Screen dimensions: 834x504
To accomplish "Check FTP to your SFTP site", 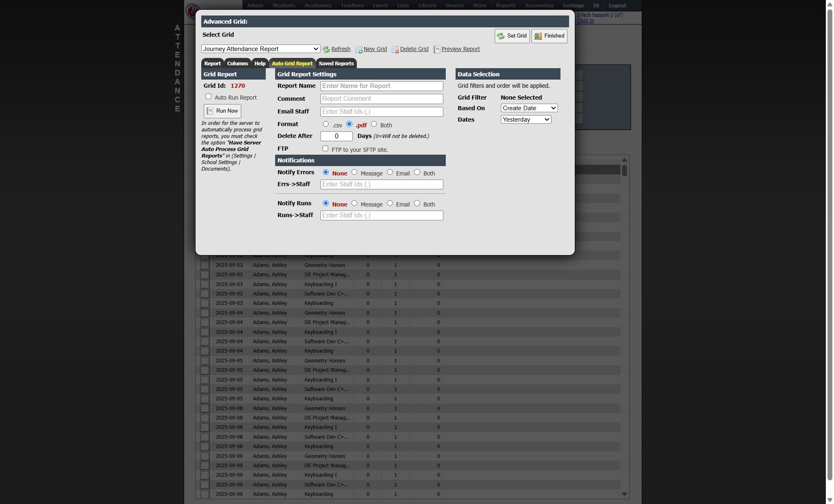I will coord(325,149).
